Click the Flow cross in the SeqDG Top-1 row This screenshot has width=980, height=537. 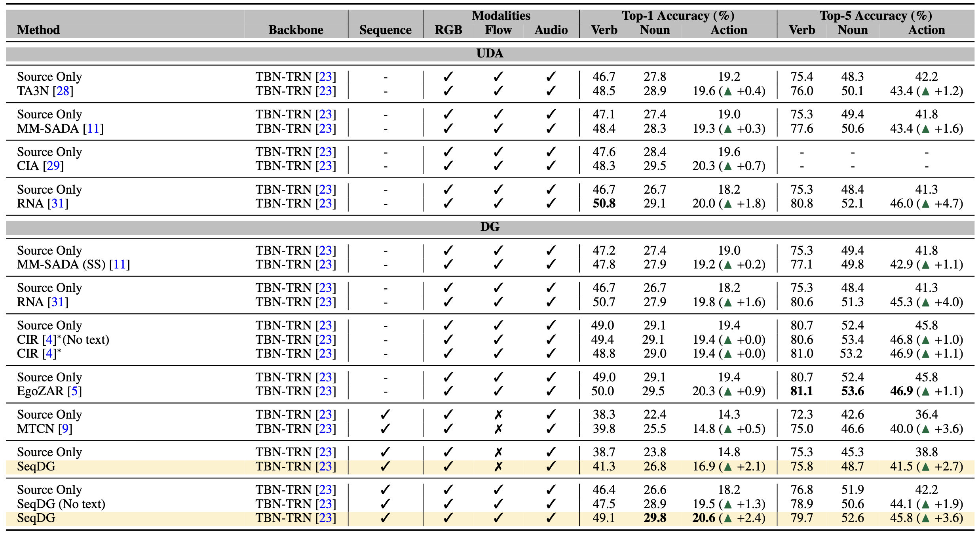[498, 466]
